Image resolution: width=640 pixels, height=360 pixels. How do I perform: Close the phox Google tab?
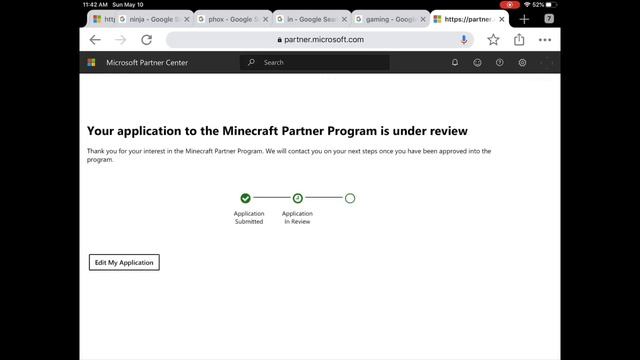(x=265, y=19)
